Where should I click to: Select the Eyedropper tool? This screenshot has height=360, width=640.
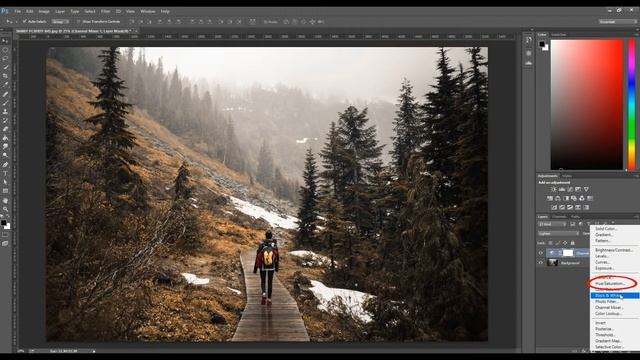[5, 84]
